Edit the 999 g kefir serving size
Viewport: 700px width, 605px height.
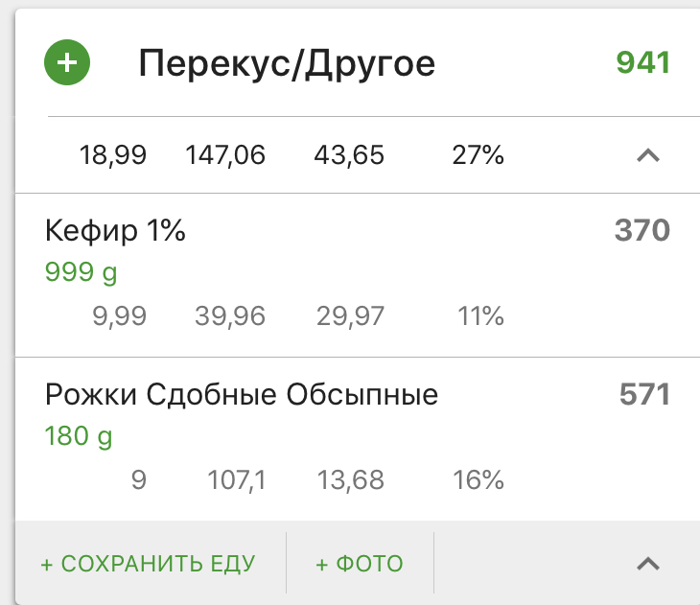(x=81, y=273)
